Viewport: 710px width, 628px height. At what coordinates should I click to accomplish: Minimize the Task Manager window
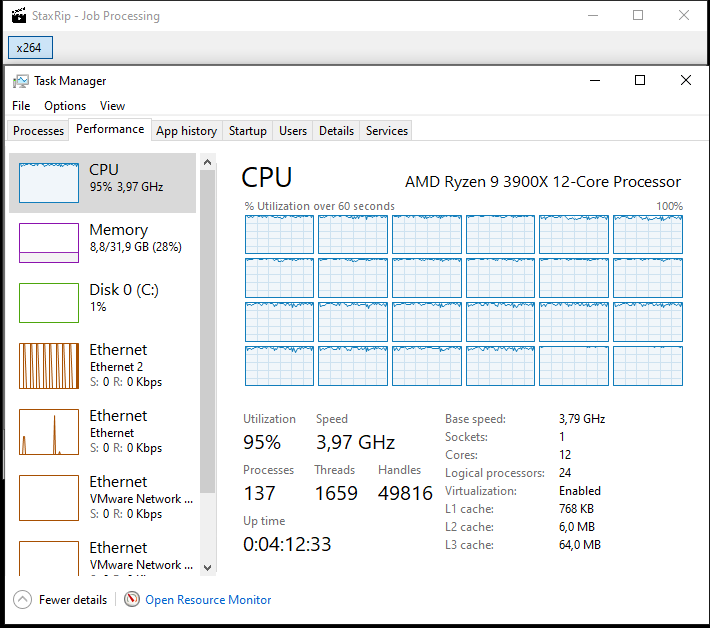(x=595, y=81)
